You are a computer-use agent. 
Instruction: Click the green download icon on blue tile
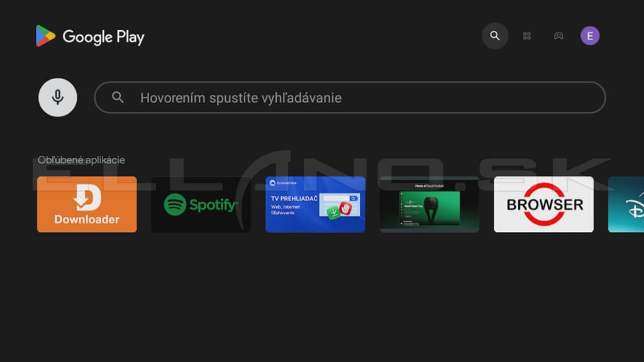pos(332,214)
